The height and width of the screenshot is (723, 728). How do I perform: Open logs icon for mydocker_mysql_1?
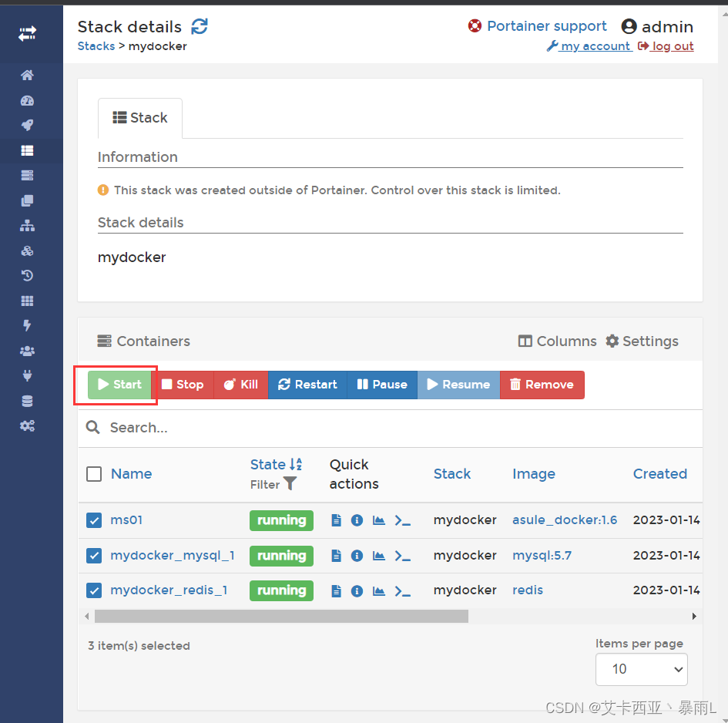(x=336, y=556)
